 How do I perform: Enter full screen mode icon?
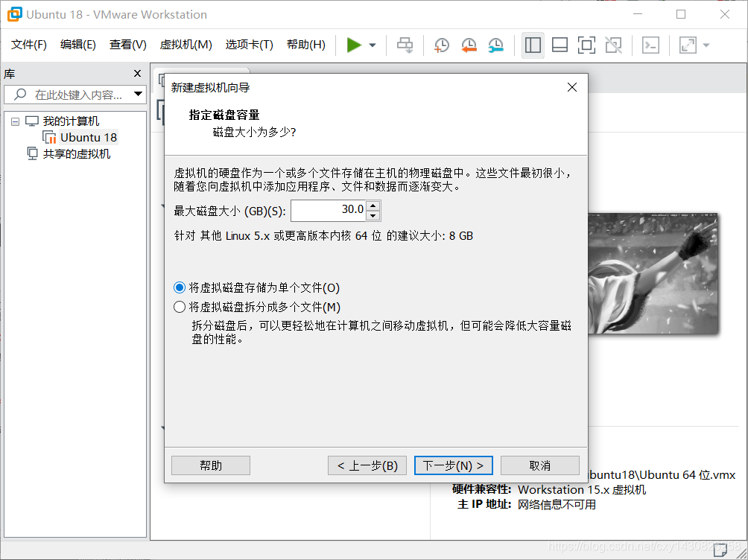click(586, 45)
